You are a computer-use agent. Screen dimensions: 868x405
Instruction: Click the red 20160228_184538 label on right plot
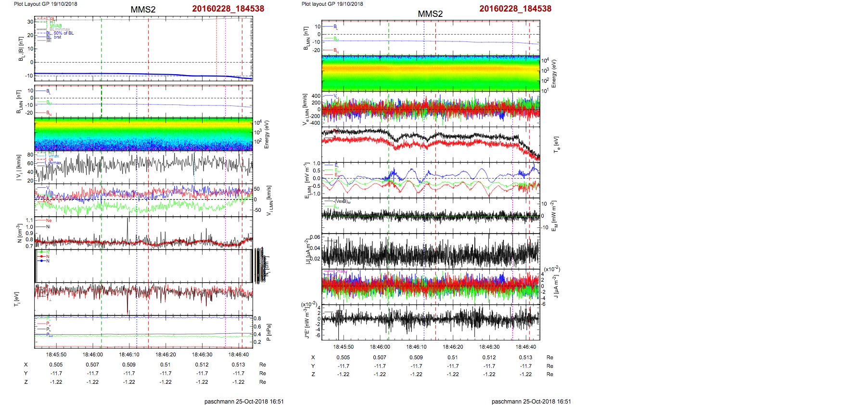[x=515, y=9]
